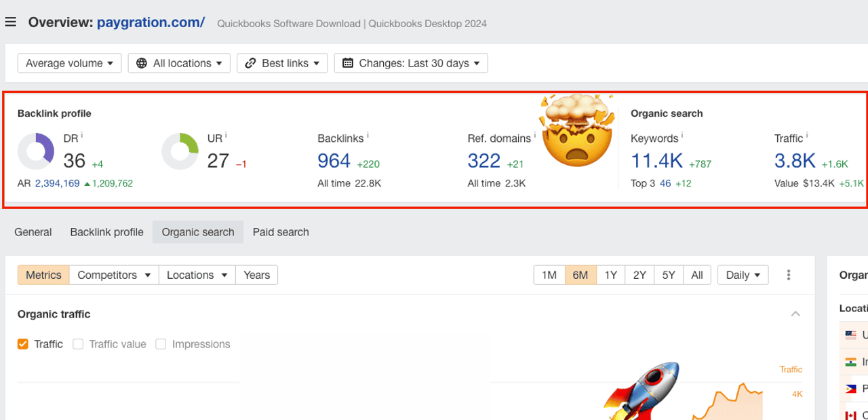Click the DR score 36
The width and height of the screenshot is (868, 420).
click(75, 161)
